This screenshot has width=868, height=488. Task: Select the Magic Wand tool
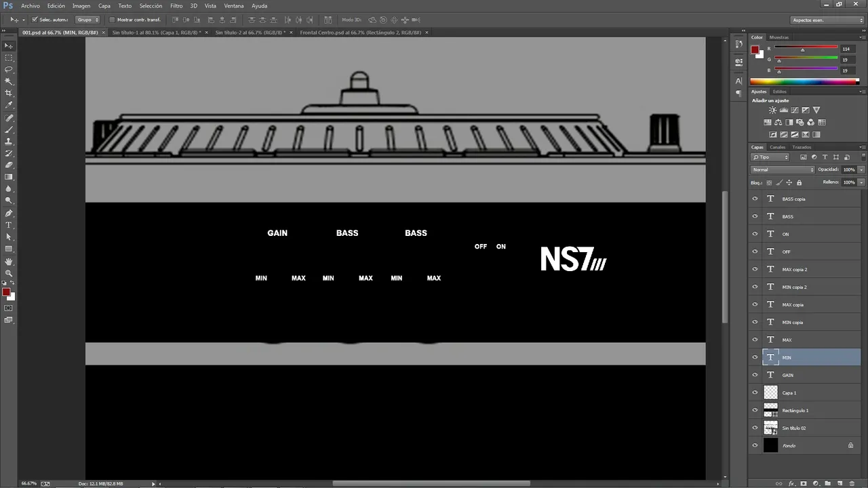pos(9,81)
